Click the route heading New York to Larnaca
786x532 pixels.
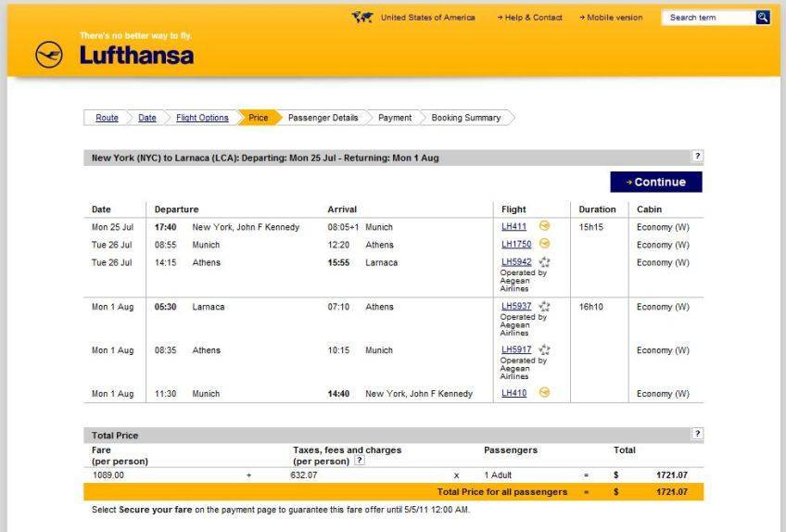tap(265, 158)
